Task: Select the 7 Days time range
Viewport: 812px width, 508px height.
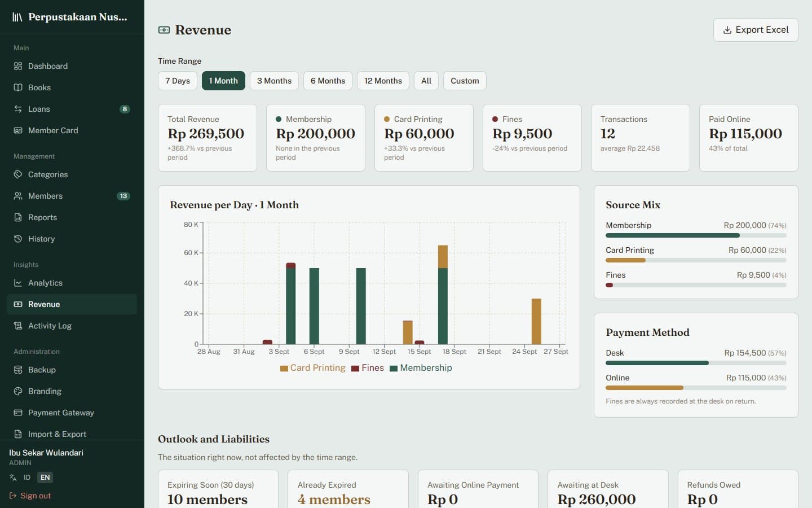Action: (178, 81)
